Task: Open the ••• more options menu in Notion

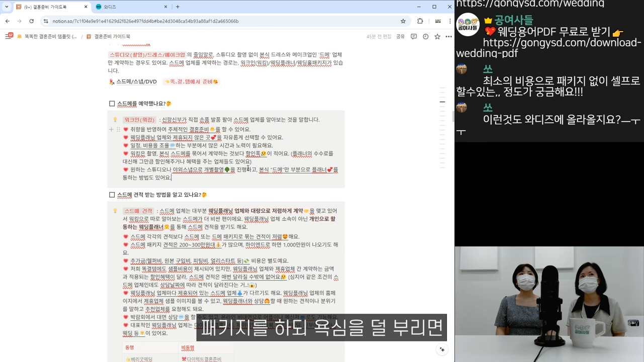Action: pyautogui.click(x=448, y=36)
